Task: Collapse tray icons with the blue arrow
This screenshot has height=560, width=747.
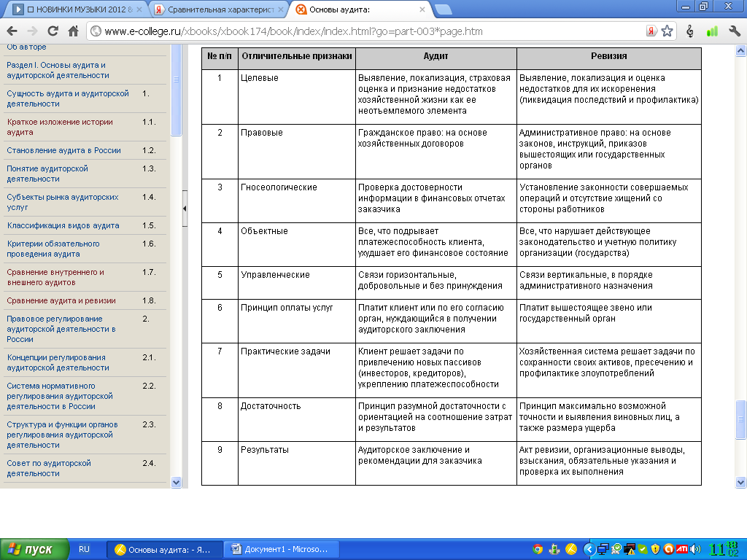Action: (x=589, y=549)
